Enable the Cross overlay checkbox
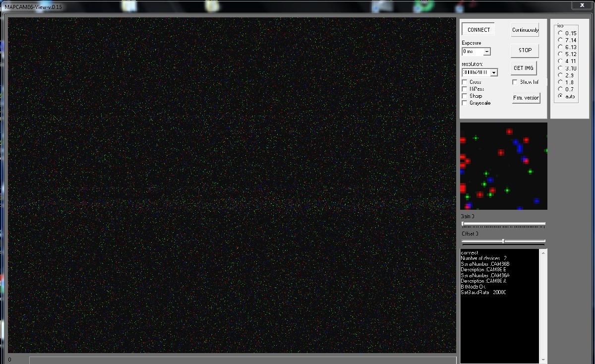The width and height of the screenshot is (595, 364). pyautogui.click(x=464, y=82)
